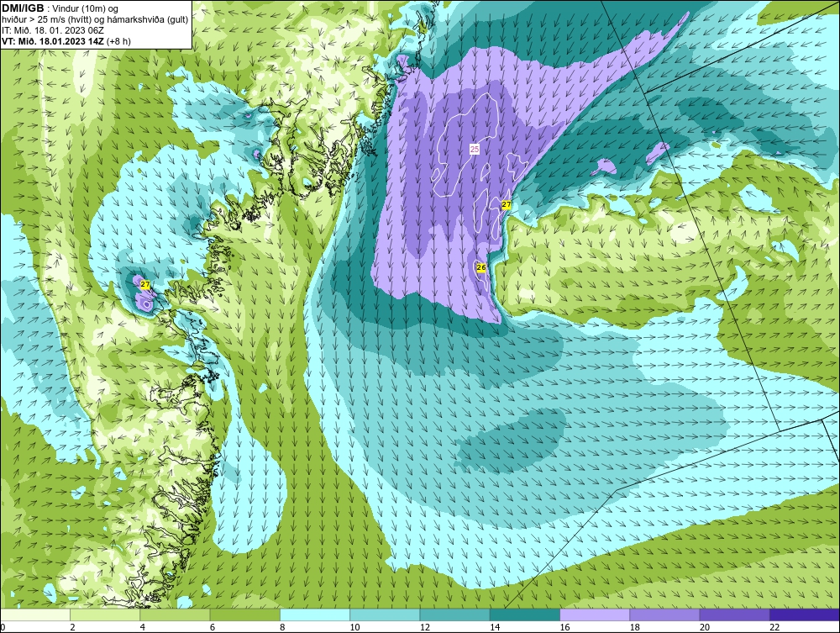This screenshot has height=633, width=840.
Task: Click the yellow '26' max gust label
Action: coord(481,267)
